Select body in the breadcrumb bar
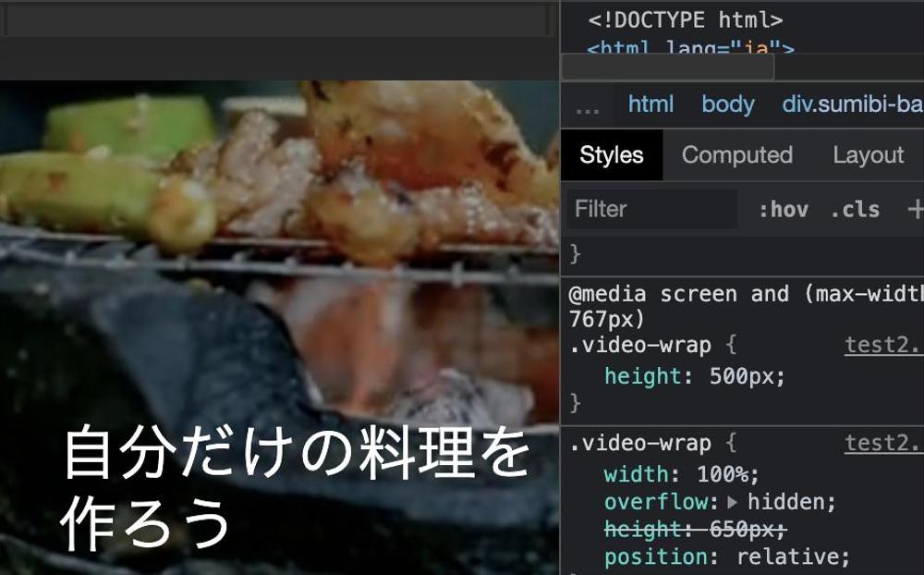The width and height of the screenshot is (924, 575). coord(727,104)
